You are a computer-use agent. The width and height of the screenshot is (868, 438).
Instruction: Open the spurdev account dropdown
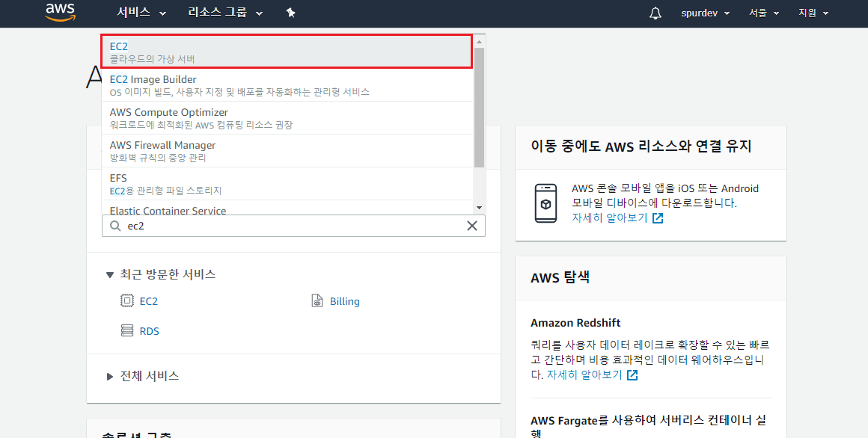tap(705, 13)
